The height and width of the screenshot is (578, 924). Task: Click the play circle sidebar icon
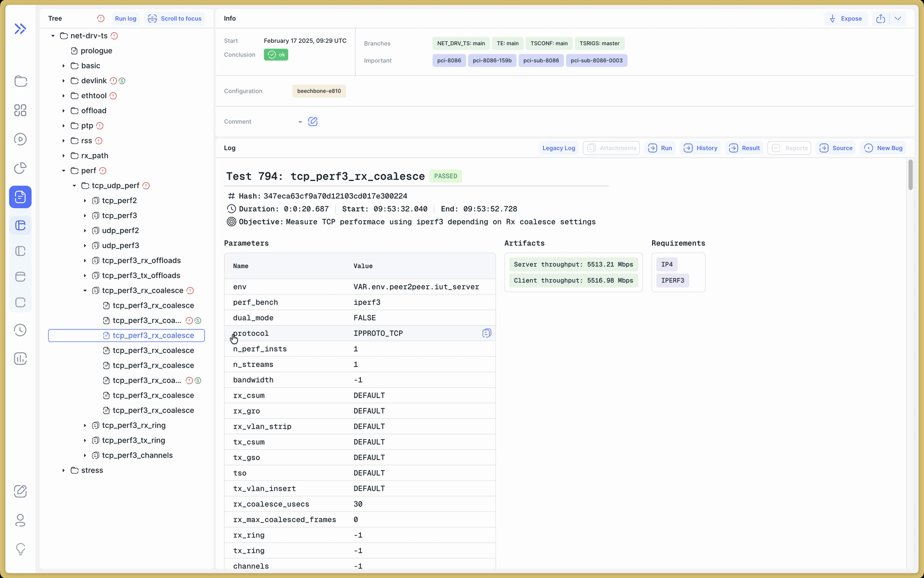point(20,139)
